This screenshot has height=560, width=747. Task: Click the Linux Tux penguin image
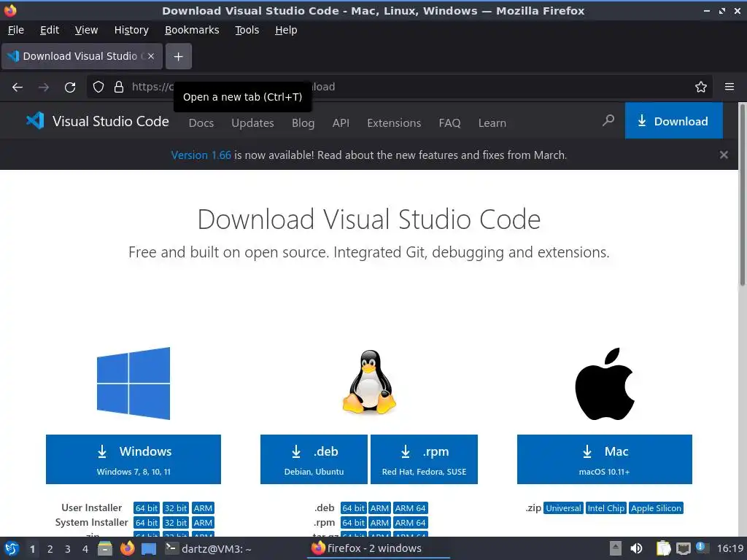pyautogui.click(x=369, y=381)
